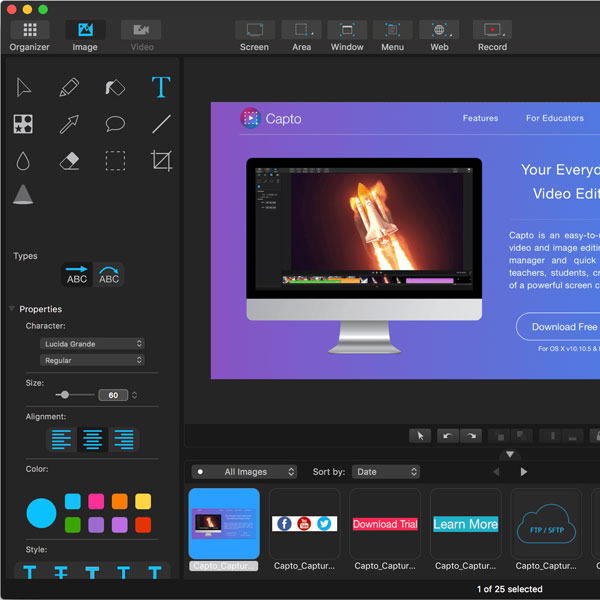Select the FTP / SFTP cloud thumbnail
Screen dimensions: 600x600
click(x=546, y=524)
